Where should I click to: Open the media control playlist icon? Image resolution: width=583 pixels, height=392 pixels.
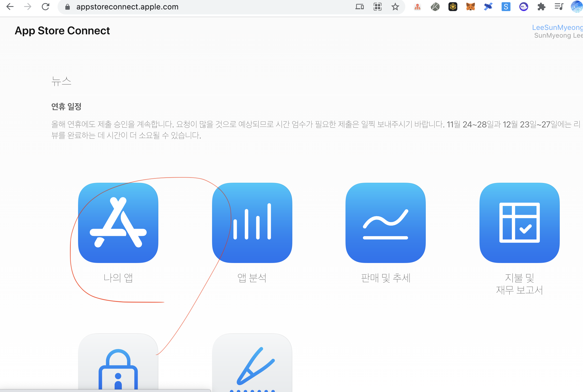tap(559, 7)
